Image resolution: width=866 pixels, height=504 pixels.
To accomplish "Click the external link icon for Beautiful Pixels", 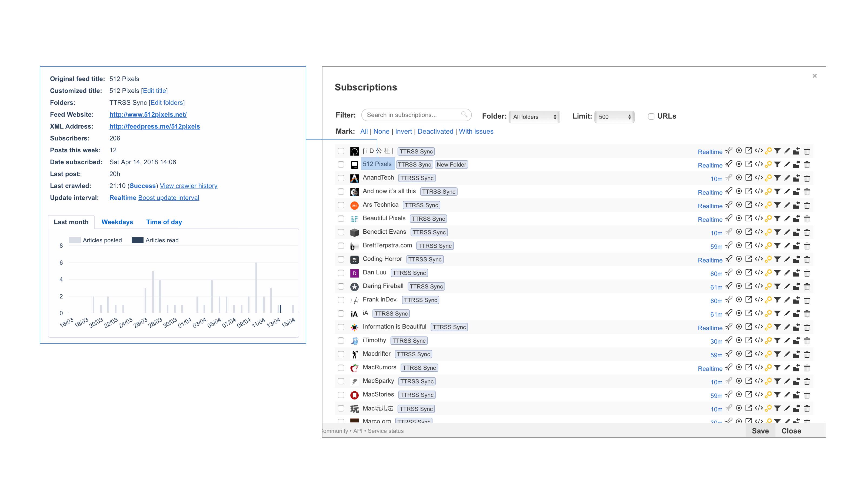I will point(748,218).
